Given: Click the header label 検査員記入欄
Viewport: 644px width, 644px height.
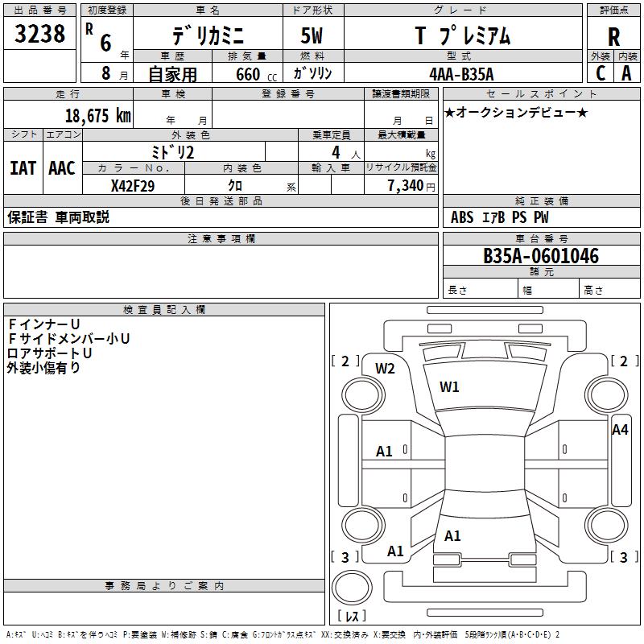Looking at the screenshot, I should coord(164,310).
